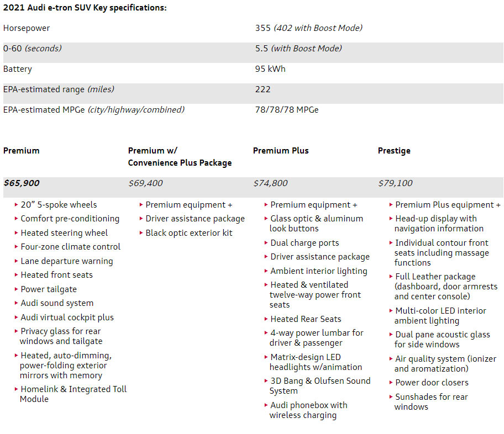Click the red bullet before Heated Rear Seats
The image size is (504, 434).
click(x=266, y=319)
